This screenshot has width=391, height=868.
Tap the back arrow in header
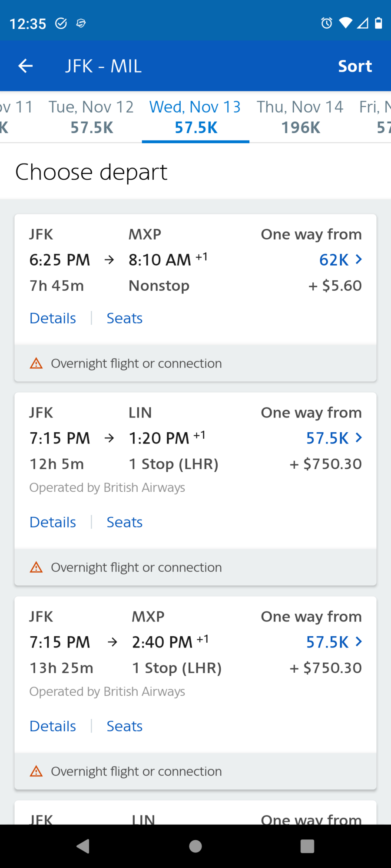click(26, 66)
